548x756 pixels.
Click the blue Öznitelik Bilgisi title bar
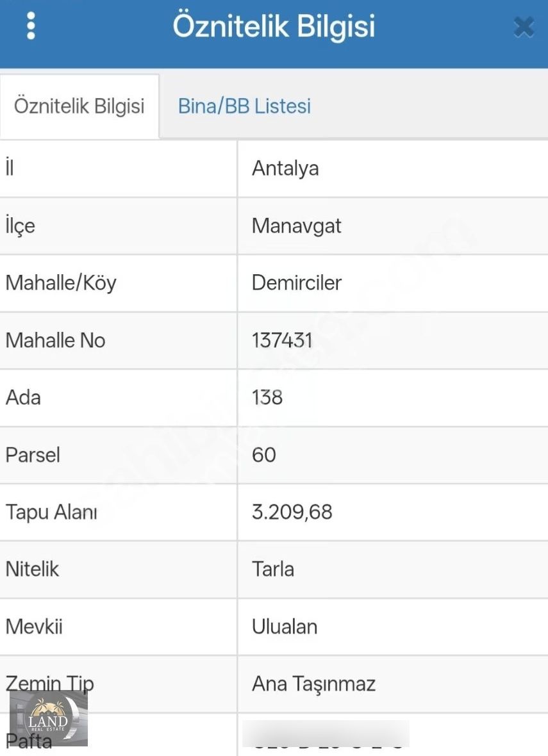274,26
